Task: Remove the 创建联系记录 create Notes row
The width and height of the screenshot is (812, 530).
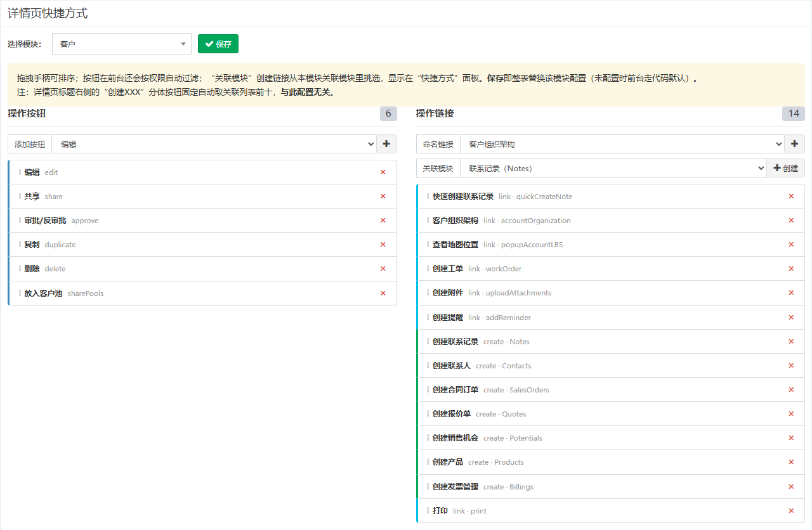Action: click(791, 342)
